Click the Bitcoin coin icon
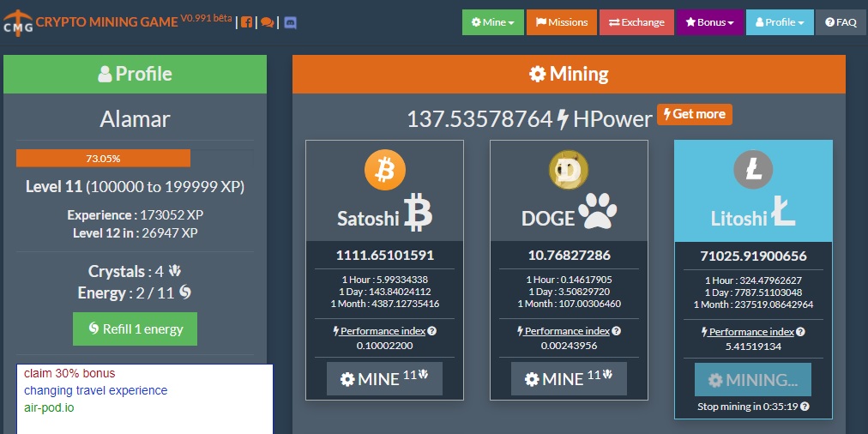 (384, 170)
